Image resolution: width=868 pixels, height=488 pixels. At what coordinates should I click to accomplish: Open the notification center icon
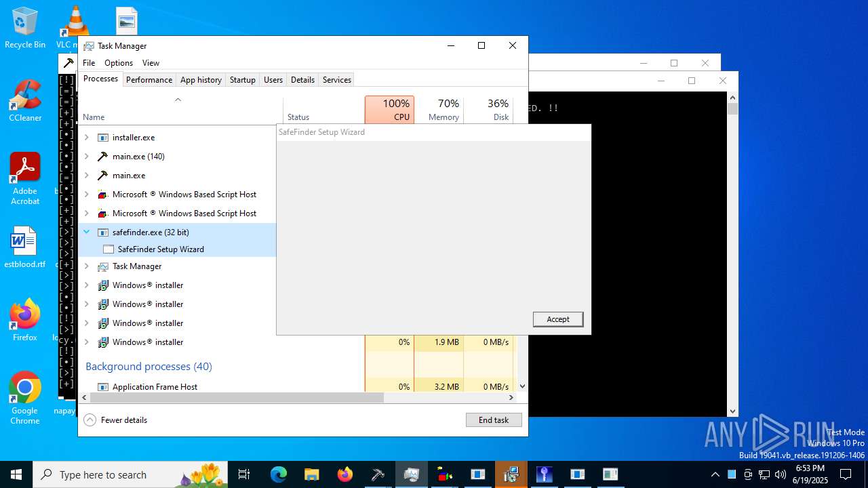pyautogui.click(x=846, y=474)
